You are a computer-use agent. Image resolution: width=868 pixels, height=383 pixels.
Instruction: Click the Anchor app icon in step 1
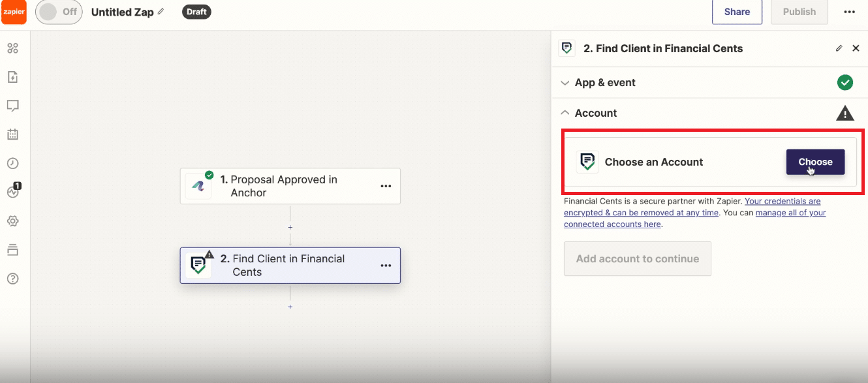point(198,187)
